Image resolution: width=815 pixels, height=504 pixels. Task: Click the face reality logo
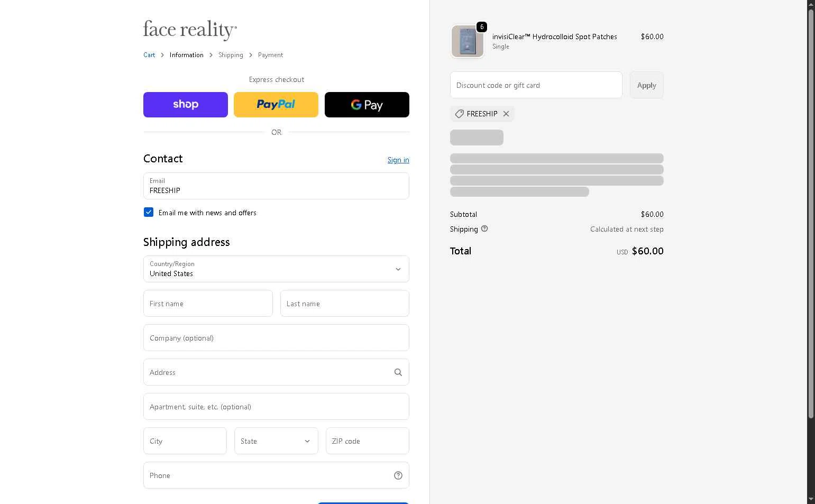[x=190, y=30]
